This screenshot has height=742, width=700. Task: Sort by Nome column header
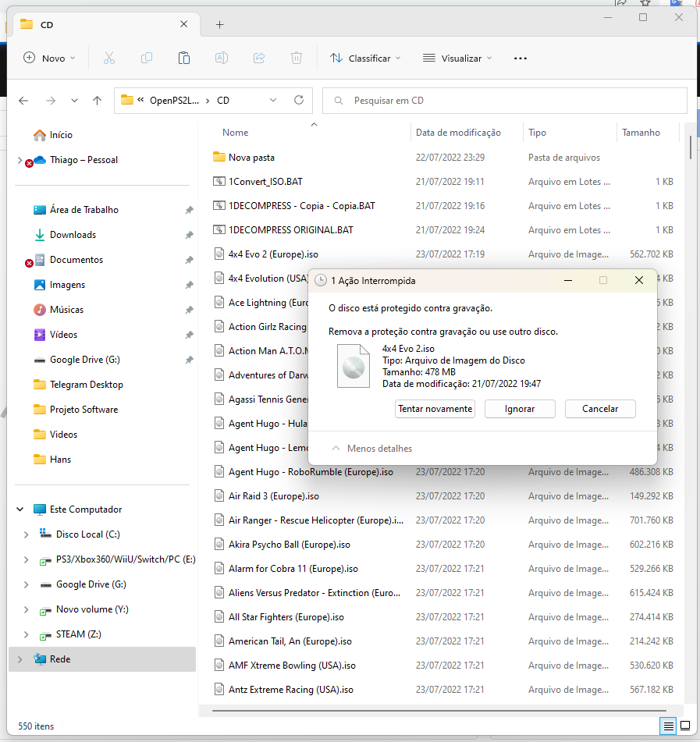pyautogui.click(x=235, y=133)
